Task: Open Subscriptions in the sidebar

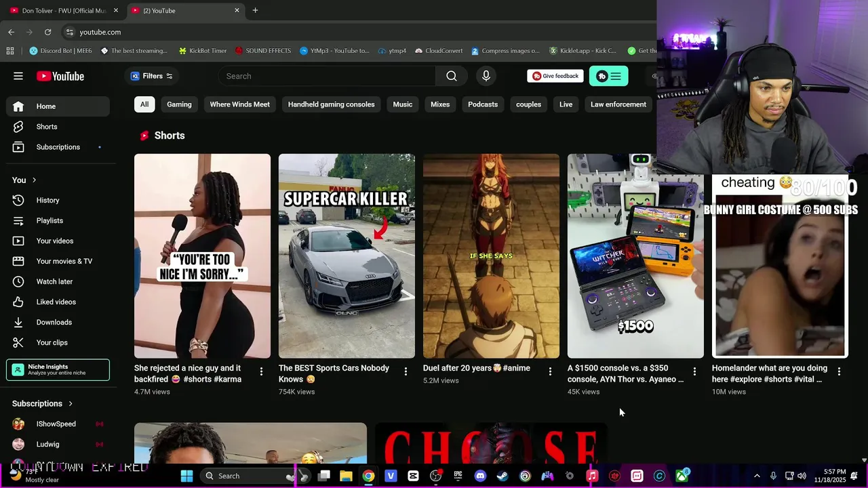Action: (x=58, y=147)
